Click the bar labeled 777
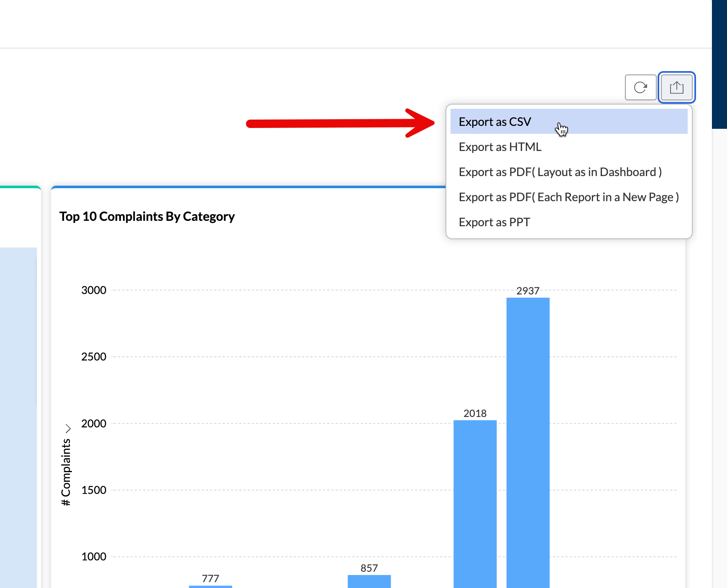Image resolution: width=727 pixels, height=588 pixels. pyautogui.click(x=210, y=586)
